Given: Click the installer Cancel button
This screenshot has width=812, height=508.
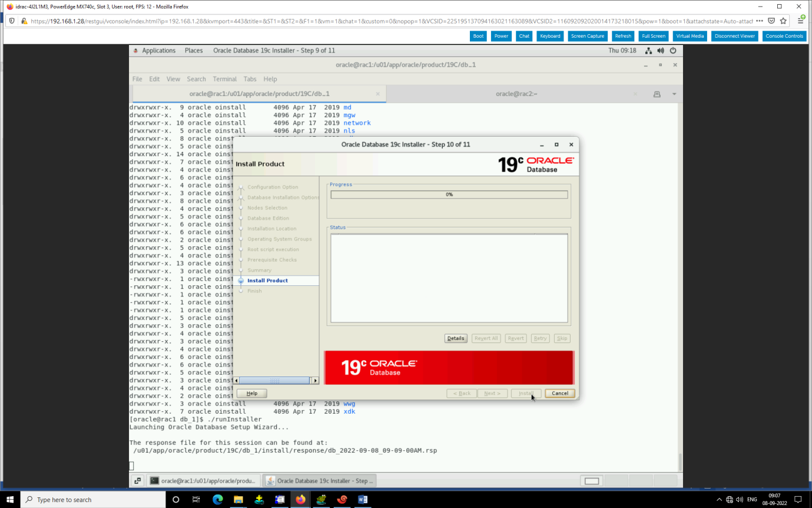Looking at the screenshot, I should pyautogui.click(x=560, y=393).
